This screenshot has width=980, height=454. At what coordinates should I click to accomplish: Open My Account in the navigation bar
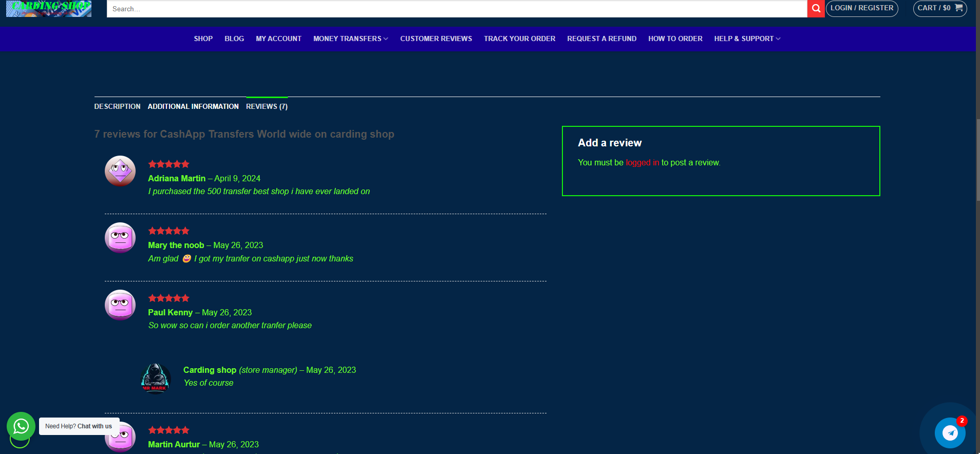[x=279, y=39]
